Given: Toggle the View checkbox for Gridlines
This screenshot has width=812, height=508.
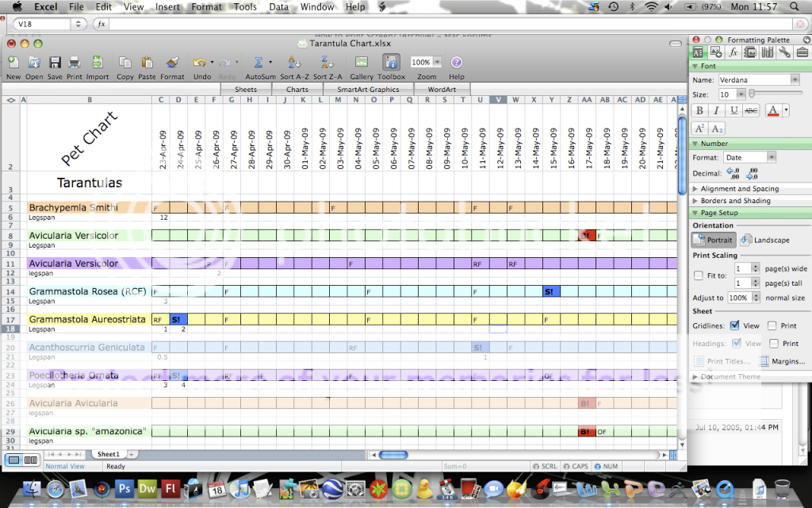Looking at the screenshot, I should 734,325.
